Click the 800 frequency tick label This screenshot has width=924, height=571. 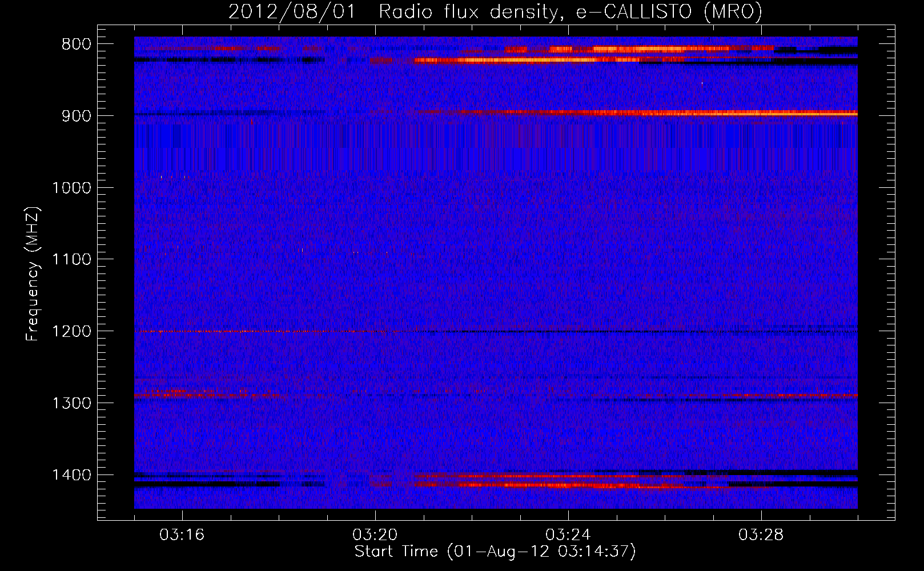(77, 44)
